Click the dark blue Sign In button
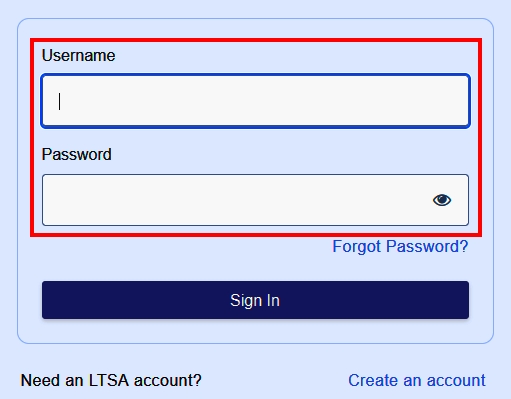The height and width of the screenshot is (399, 511). click(x=255, y=300)
